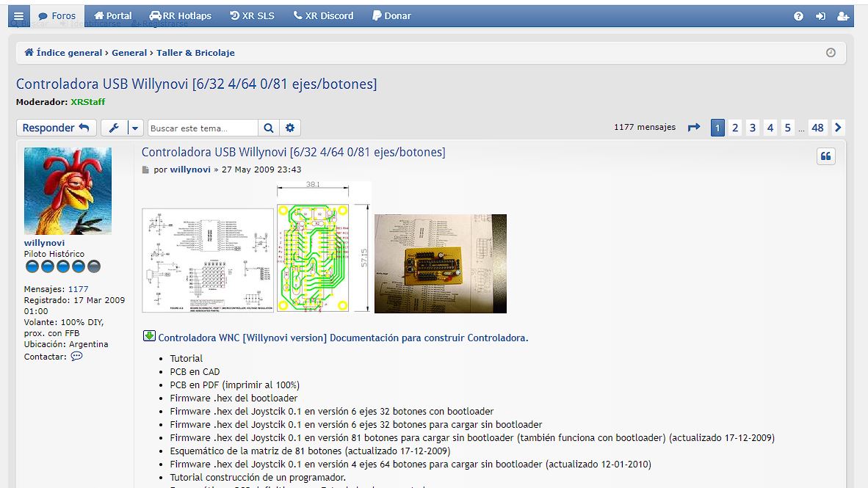
Task: Open the post title link
Action: click(x=294, y=152)
